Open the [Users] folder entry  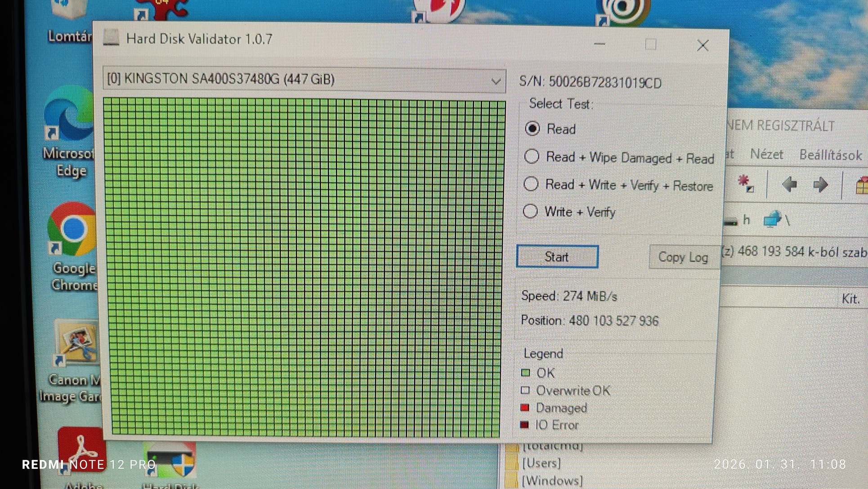pos(541,463)
